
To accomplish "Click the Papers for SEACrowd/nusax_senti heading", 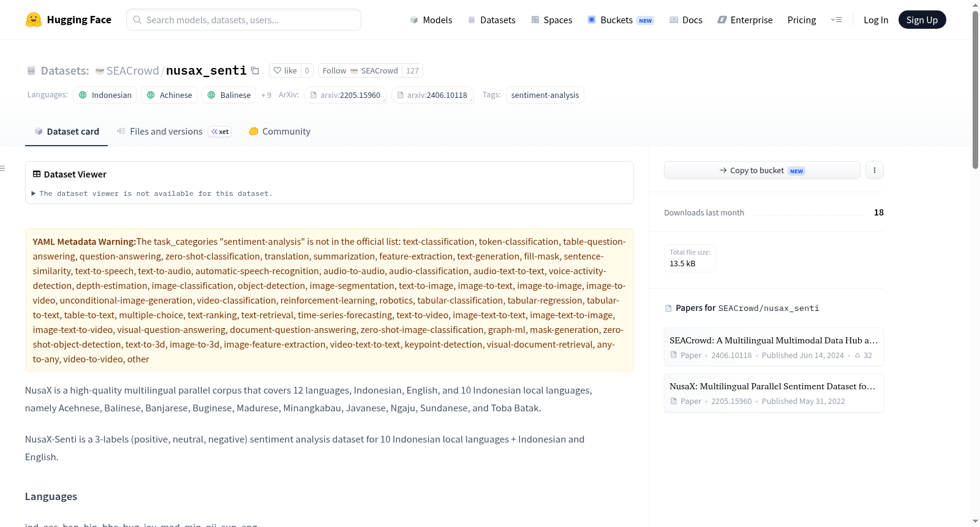I will [x=742, y=308].
